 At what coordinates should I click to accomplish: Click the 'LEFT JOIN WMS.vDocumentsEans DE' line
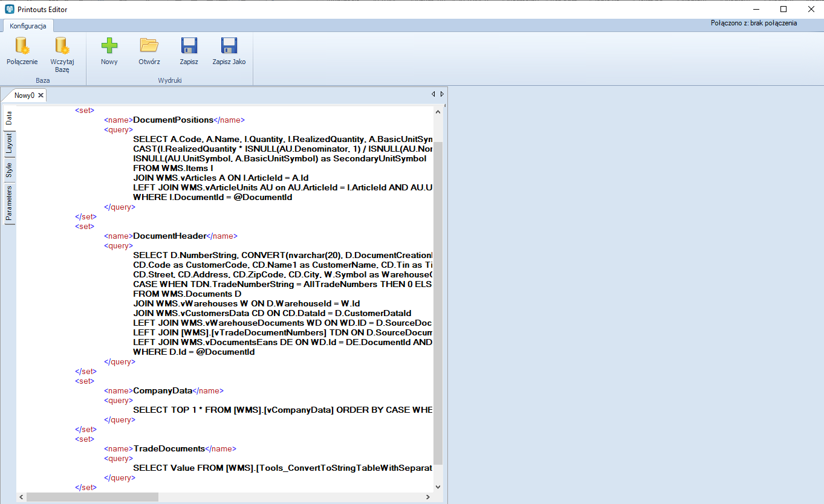click(x=283, y=342)
